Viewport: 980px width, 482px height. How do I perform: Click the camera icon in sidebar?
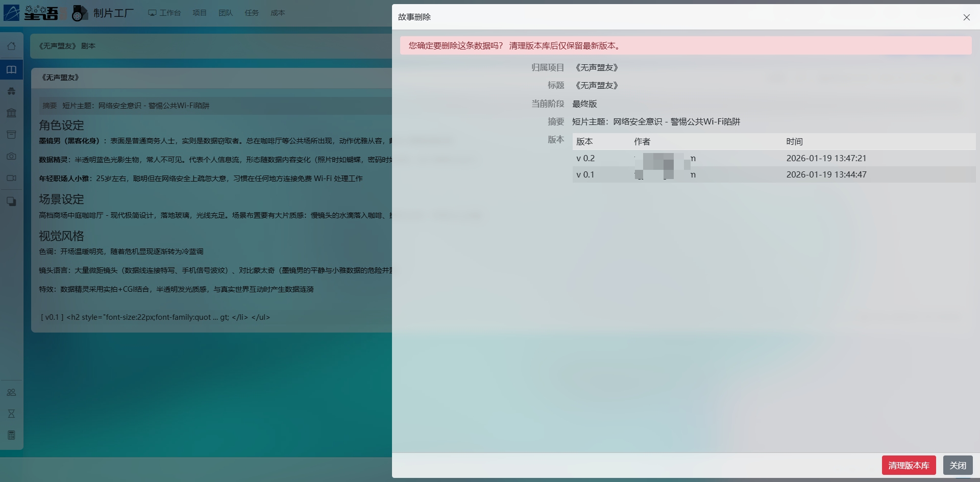(11, 157)
